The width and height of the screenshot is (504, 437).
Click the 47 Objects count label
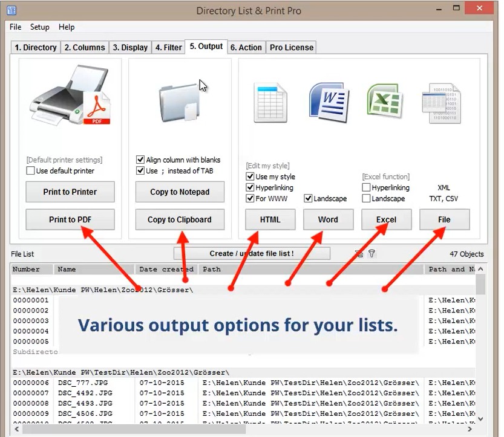466,254
